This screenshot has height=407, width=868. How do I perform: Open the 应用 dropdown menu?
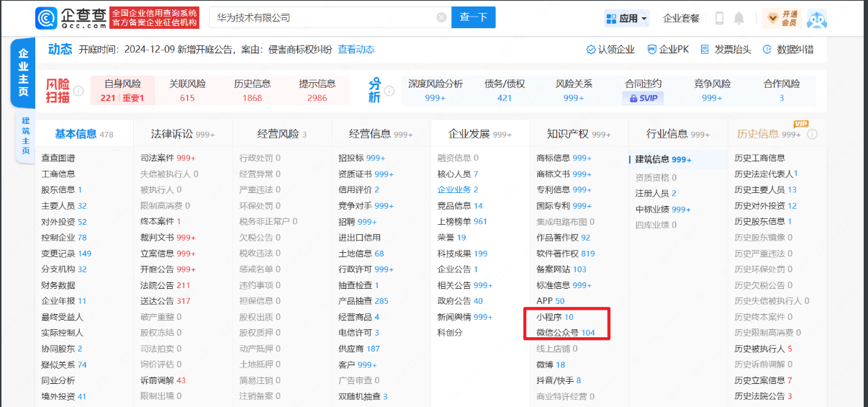pos(626,19)
